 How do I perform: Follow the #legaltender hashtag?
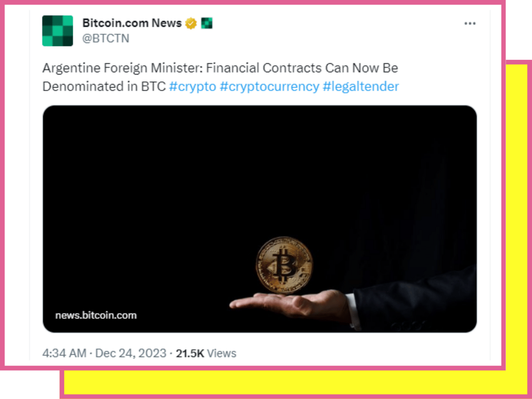click(361, 87)
